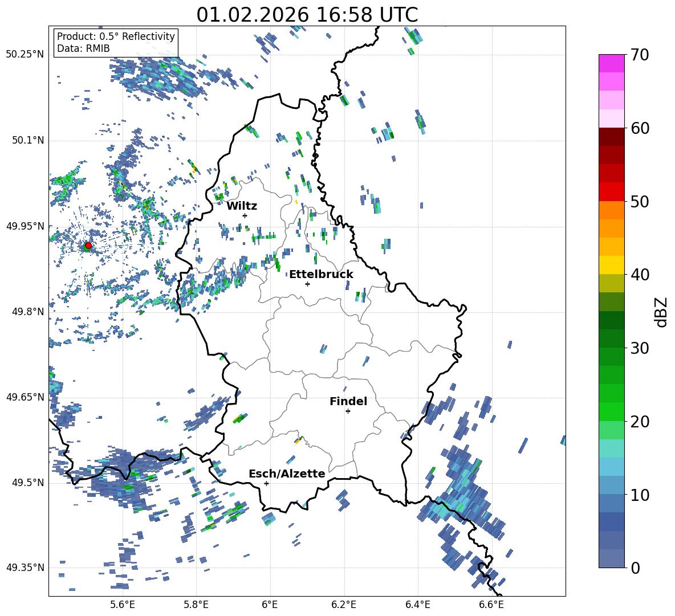675x616 pixels.
Task: Click the cross marker below Wiltz
Action: (245, 215)
